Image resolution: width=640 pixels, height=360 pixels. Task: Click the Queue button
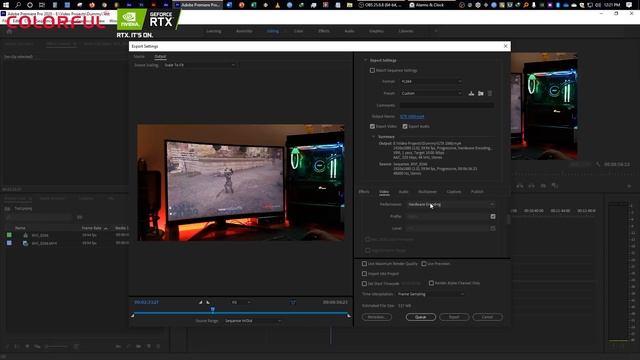(x=420, y=317)
